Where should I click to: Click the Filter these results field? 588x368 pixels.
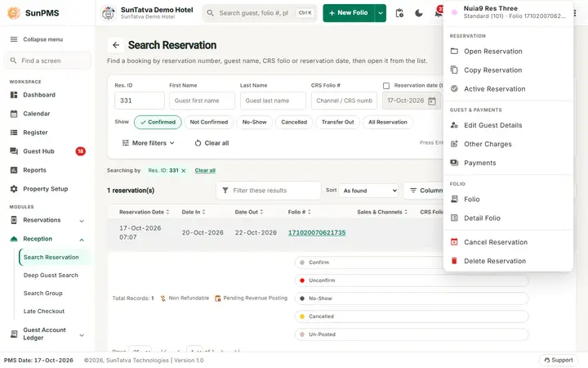[x=269, y=191]
